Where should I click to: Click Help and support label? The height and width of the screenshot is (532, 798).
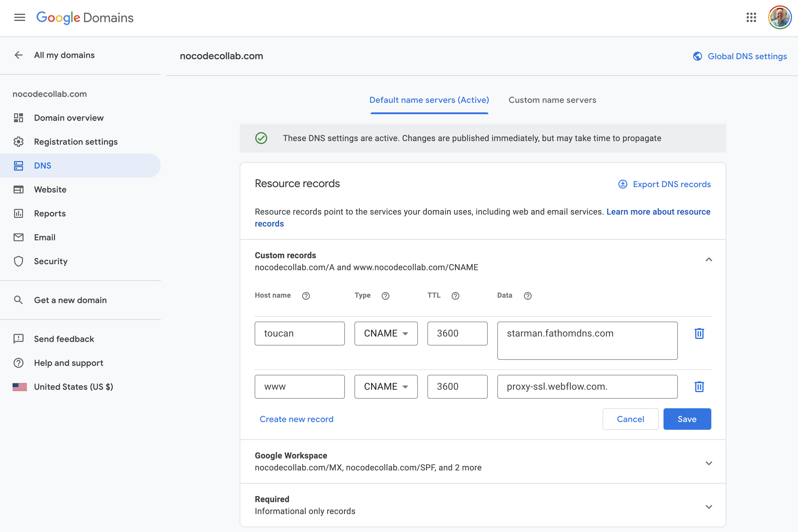[x=68, y=363]
